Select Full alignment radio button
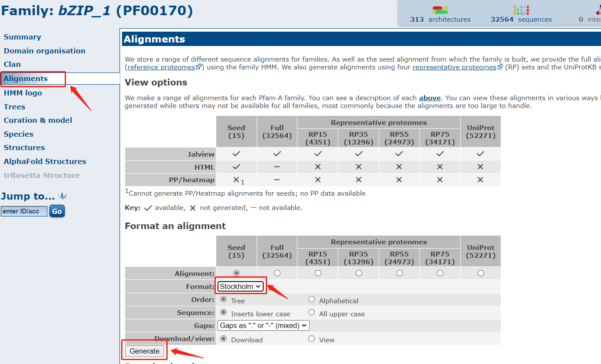601x364 pixels. click(x=277, y=273)
